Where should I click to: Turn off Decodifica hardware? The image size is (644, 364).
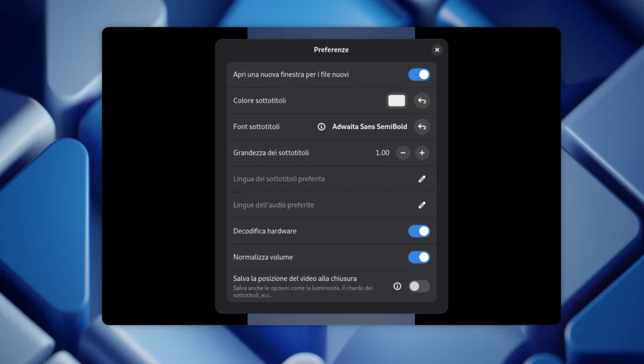coord(418,230)
